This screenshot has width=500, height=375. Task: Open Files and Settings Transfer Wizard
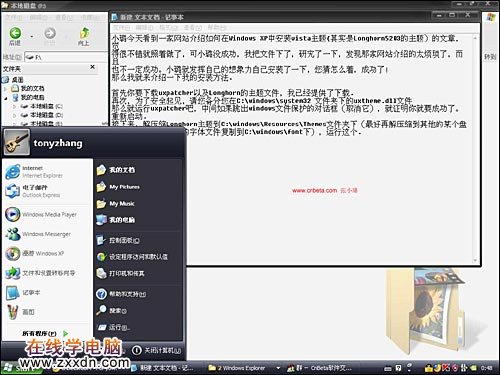(x=47, y=273)
